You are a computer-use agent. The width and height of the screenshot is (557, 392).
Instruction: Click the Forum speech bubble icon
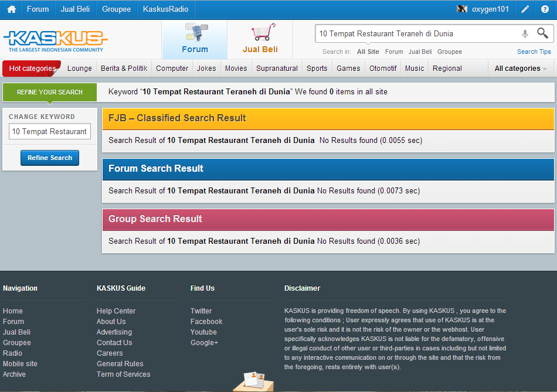[196, 32]
